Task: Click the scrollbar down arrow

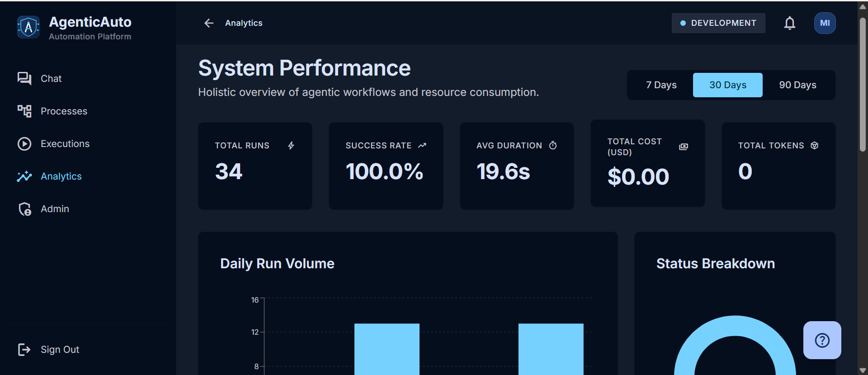Action: pos(863,370)
